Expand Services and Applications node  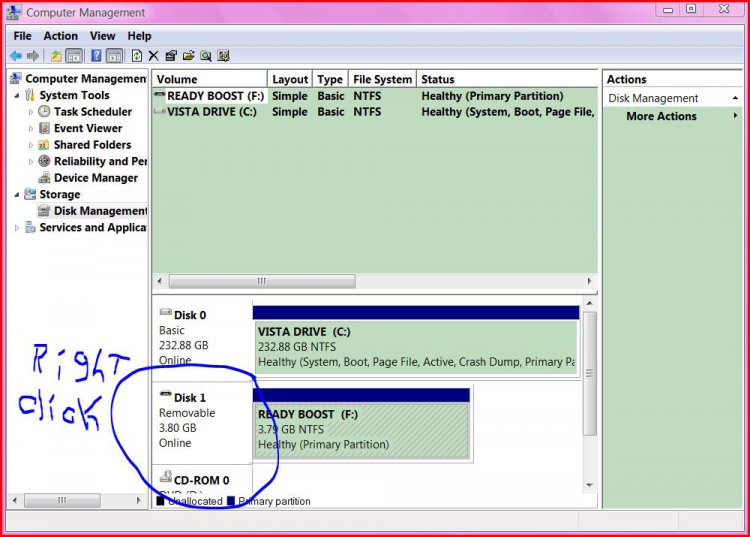(x=17, y=228)
